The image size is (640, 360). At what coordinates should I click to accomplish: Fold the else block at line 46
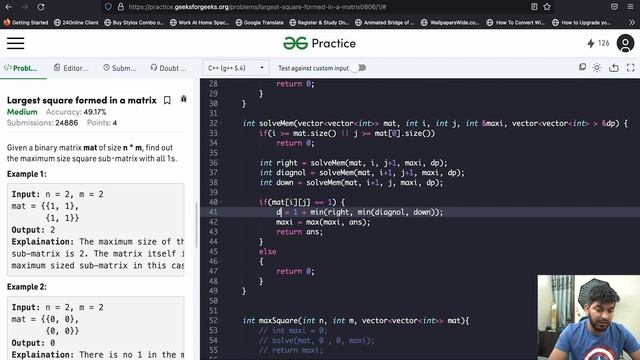tap(221, 261)
